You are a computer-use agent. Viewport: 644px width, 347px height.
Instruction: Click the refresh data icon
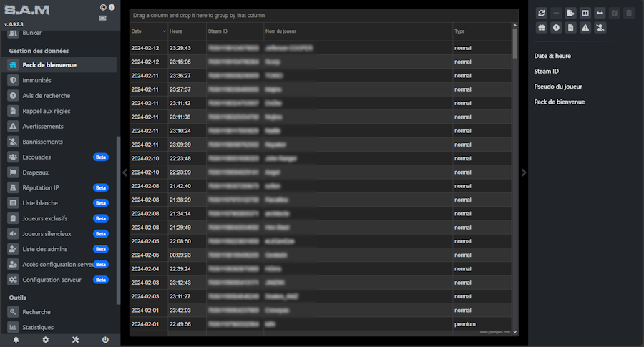[x=542, y=13]
